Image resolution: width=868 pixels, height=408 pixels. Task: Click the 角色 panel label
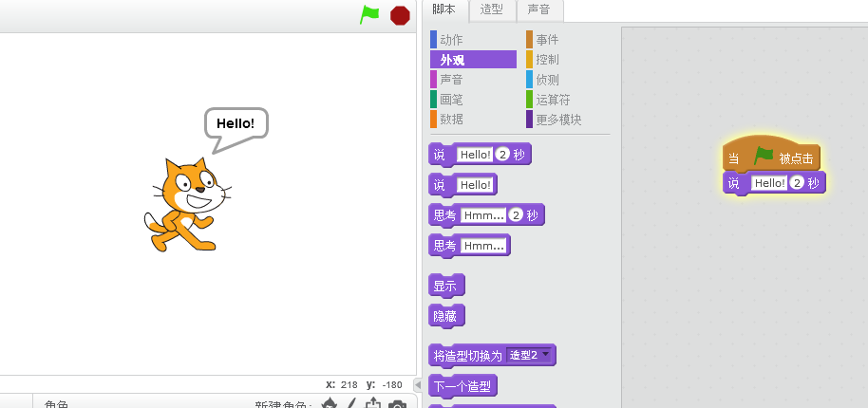[56, 405]
